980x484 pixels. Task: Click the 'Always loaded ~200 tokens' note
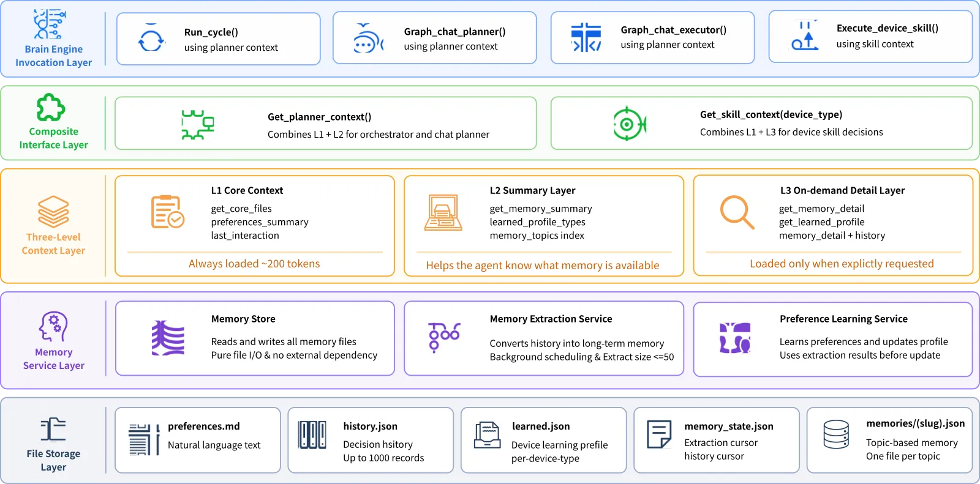(x=254, y=264)
